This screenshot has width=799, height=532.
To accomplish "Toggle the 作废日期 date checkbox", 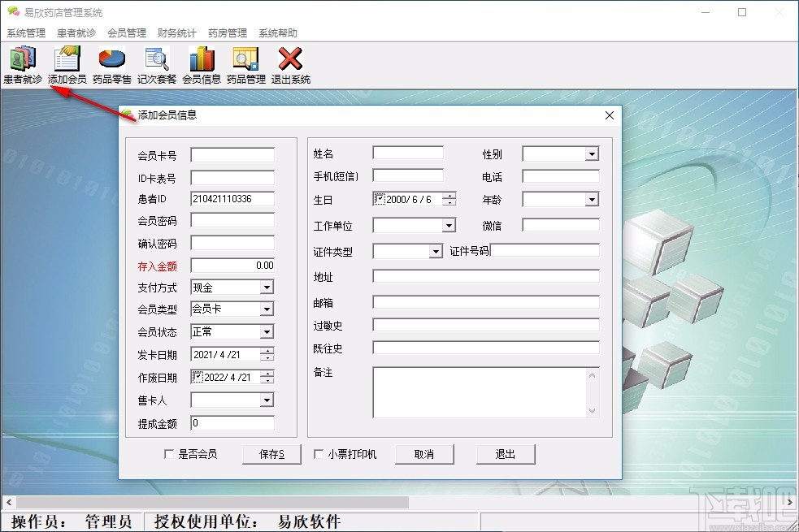I will point(197,376).
